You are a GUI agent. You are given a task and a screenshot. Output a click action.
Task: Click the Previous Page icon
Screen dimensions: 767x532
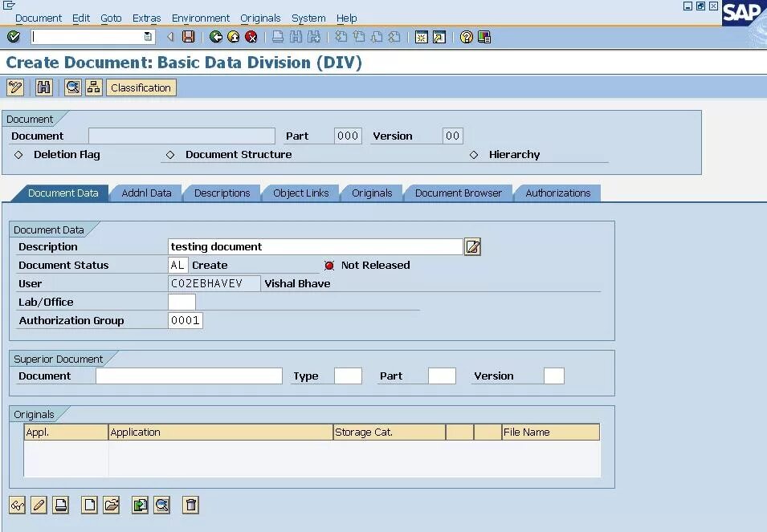tap(358, 37)
